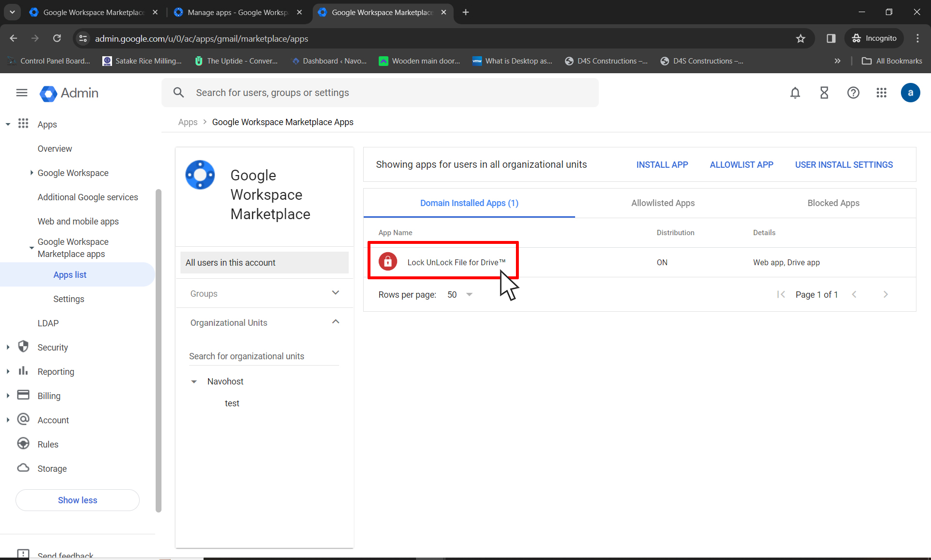Switch to the Blocked Apps tab
The height and width of the screenshot is (560, 931).
point(833,203)
